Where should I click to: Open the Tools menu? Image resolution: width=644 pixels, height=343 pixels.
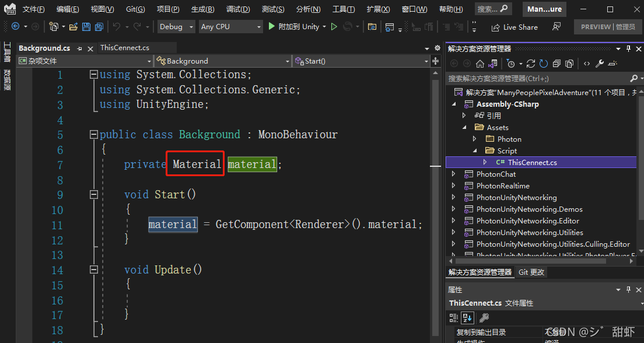344,9
